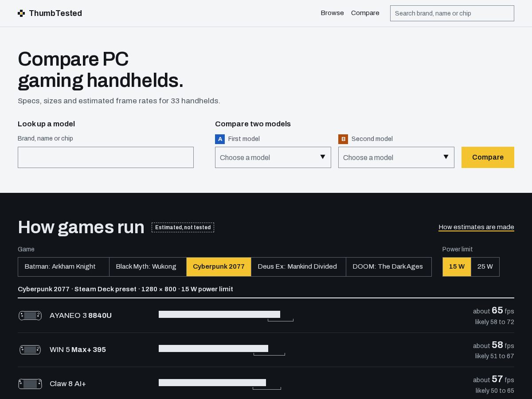Screen dimensions: 532x399
Task: Open How estimates are made link
Action: pos(477,227)
